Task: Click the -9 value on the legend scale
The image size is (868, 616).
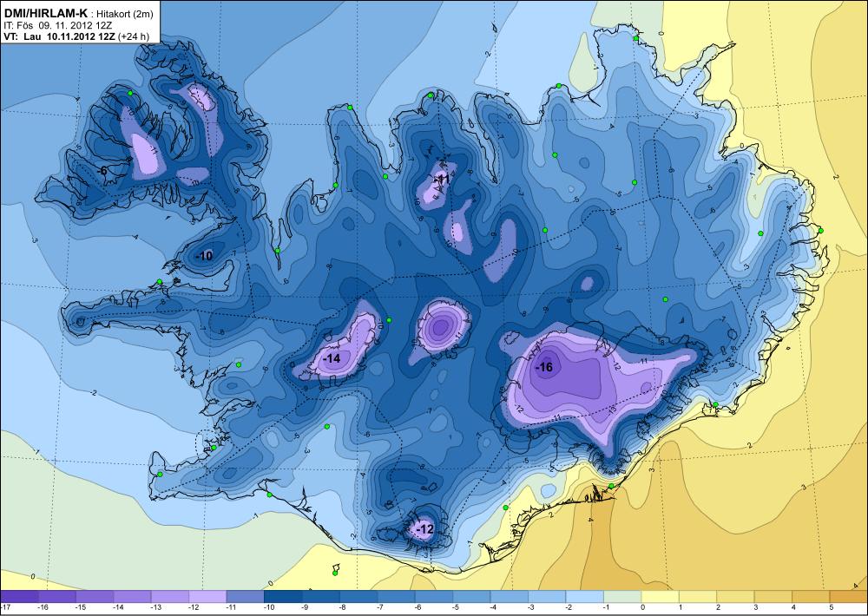Action: pos(306,607)
